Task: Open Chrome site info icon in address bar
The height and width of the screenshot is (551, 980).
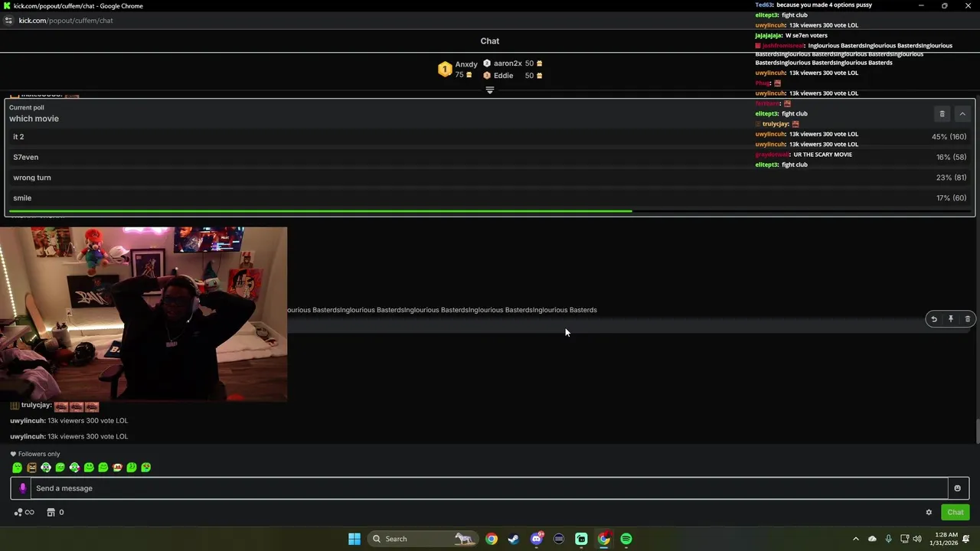Action: click(x=8, y=21)
